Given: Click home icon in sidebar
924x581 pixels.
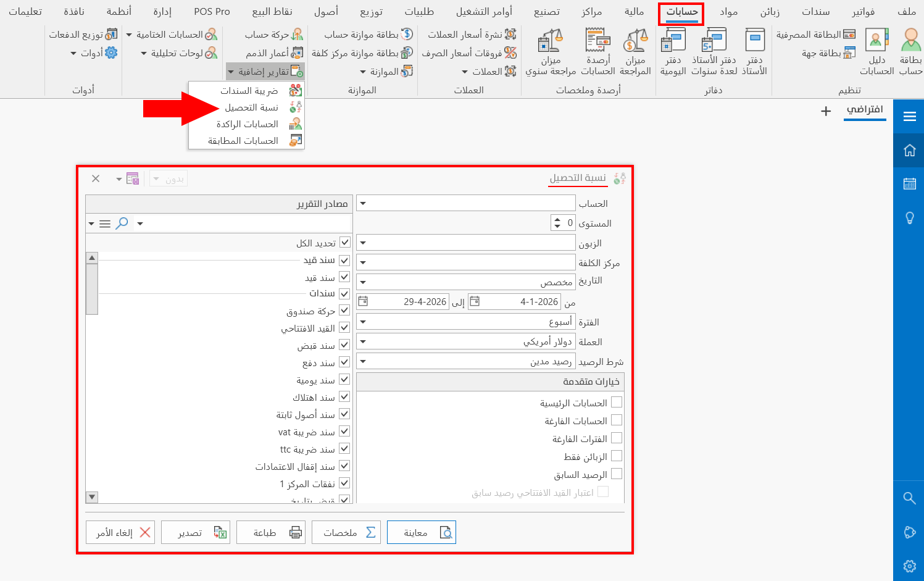Looking at the screenshot, I should pos(909,150).
